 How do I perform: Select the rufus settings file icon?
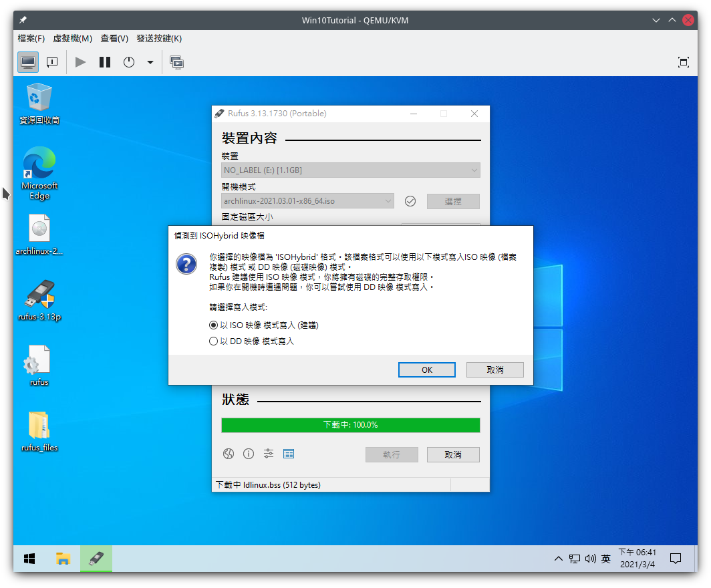click(39, 366)
